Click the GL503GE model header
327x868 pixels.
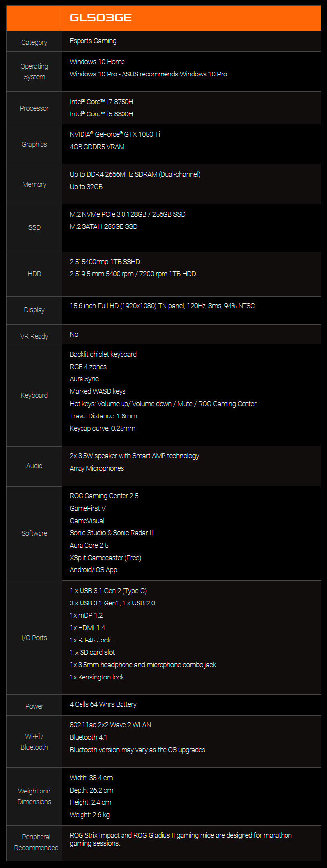(x=100, y=18)
